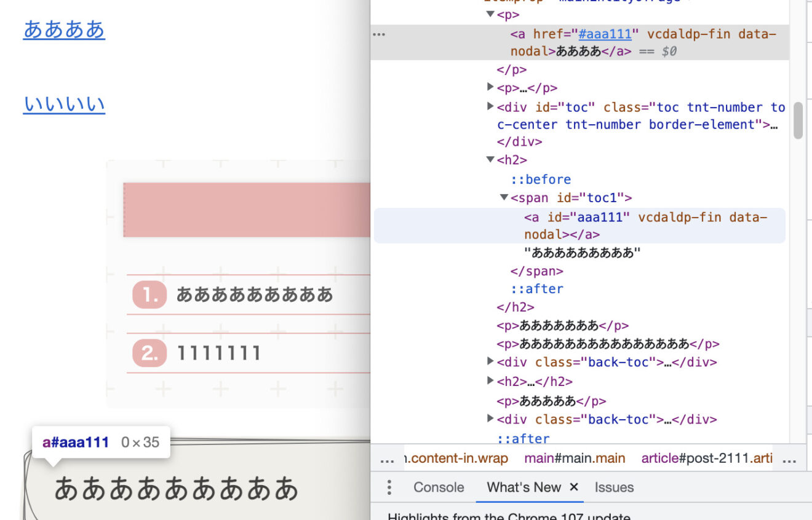Screen dimensions: 812x520
Task: Click the Elements panel vertical scrollbar
Action: 798,120
